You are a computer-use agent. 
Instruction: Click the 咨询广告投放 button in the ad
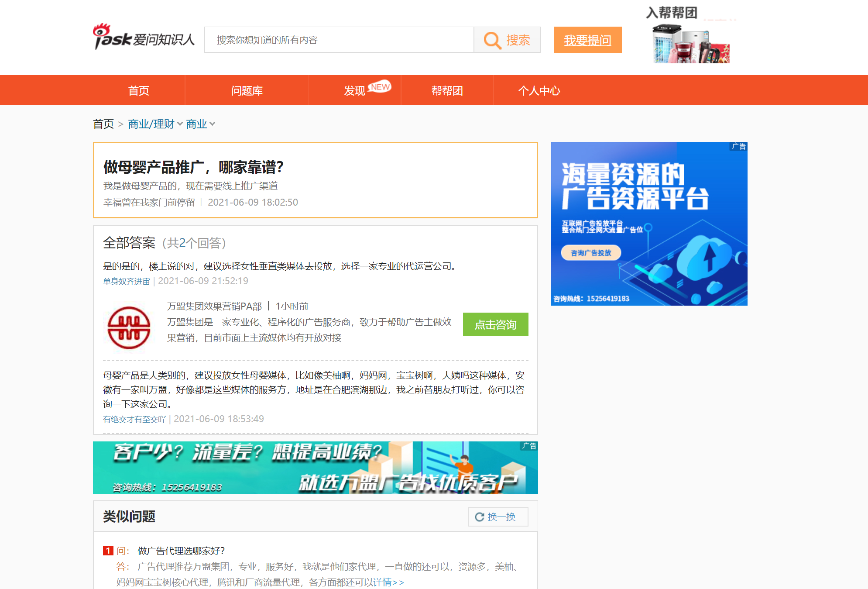[x=591, y=253]
